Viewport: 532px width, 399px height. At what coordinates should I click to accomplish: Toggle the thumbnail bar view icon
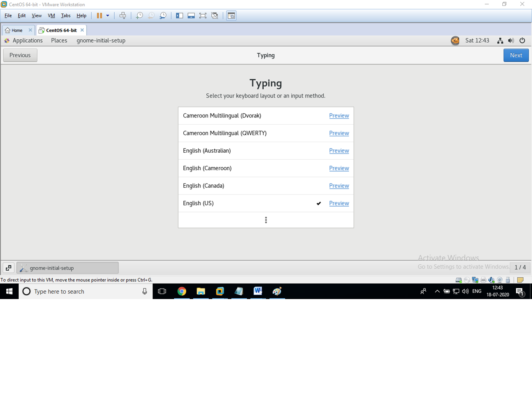(191, 15)
